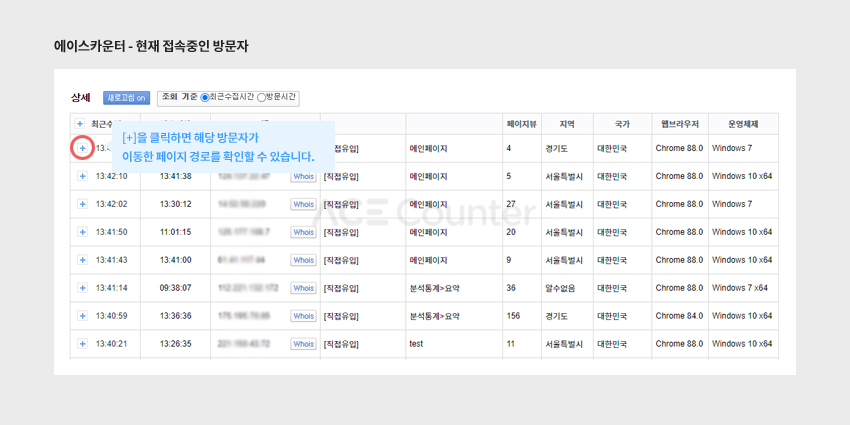Click the pageview count 11
Viewport: 850px width, 425px height.
(510, 344)
